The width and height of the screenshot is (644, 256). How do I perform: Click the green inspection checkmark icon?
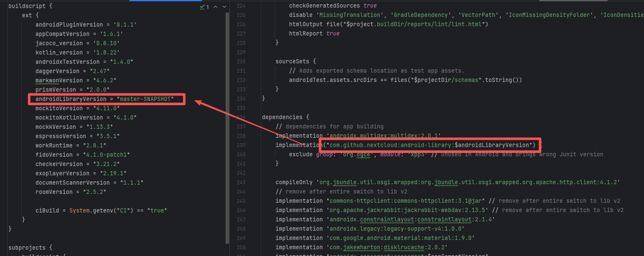pyautogui.click(x=202, y=7)
